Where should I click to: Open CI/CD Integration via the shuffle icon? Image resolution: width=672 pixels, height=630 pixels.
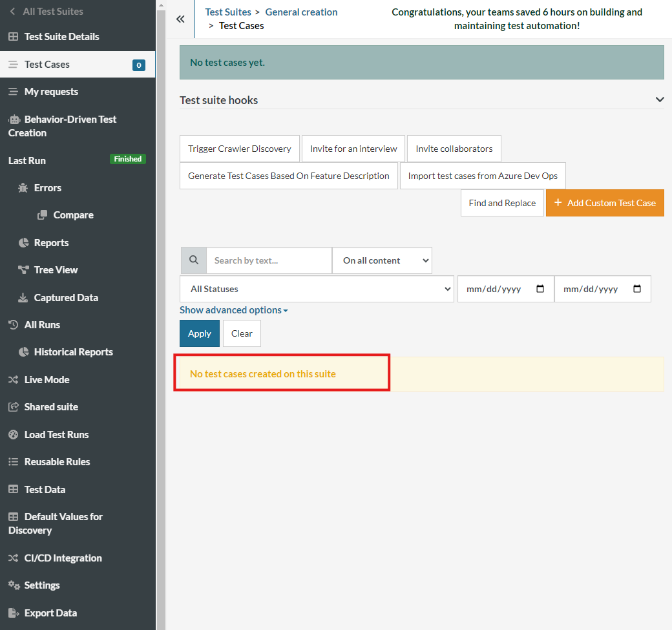pos(13,558)
